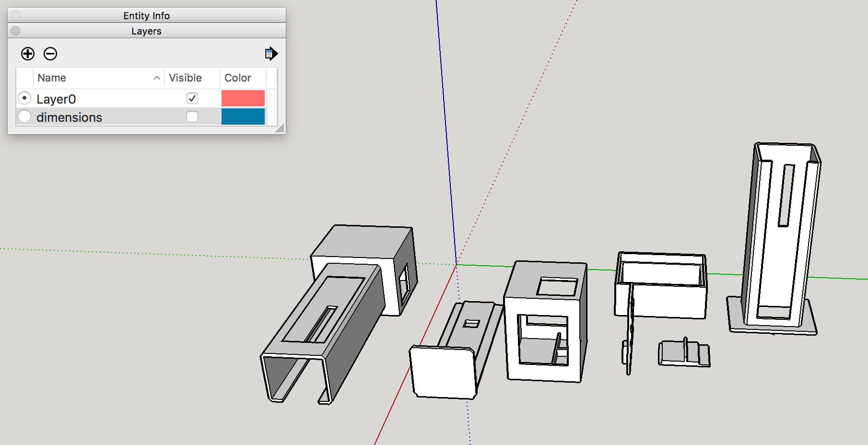The width and height of the screenshot is (868, 445).
Task: Open the Layers details arrow menu
Action: coord(271,54)
